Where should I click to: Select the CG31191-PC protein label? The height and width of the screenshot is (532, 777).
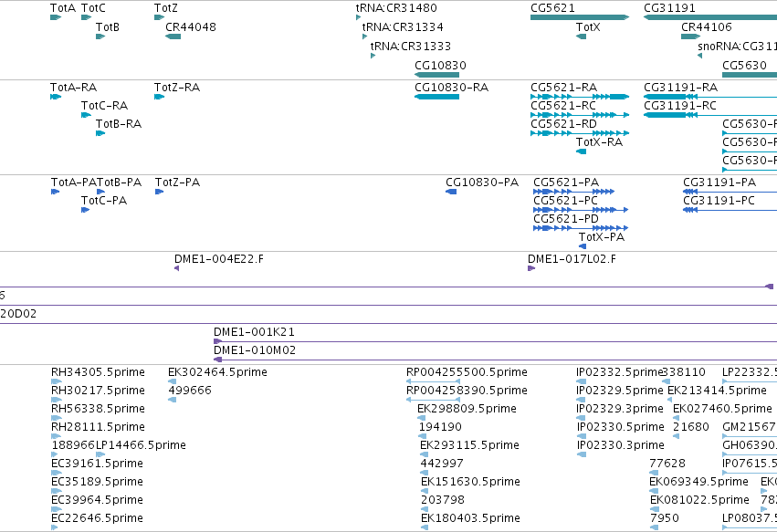pyautogui.click(x=719, y=201)
